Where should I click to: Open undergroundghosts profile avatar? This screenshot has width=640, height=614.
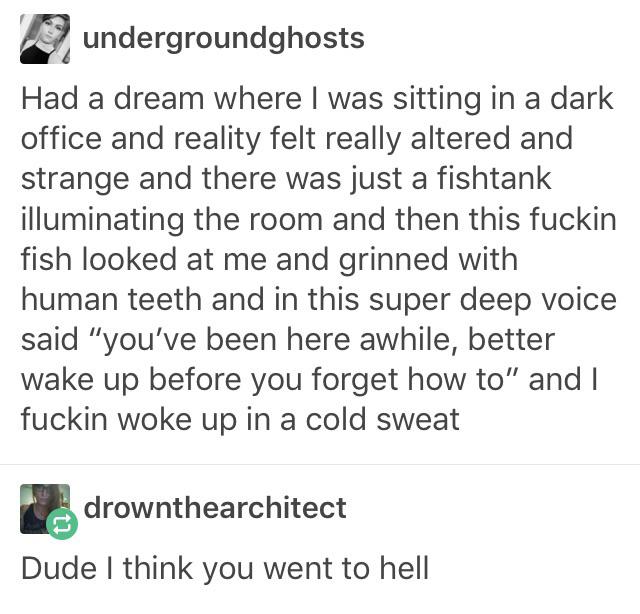pyautogui.click(x=45, y=39)
